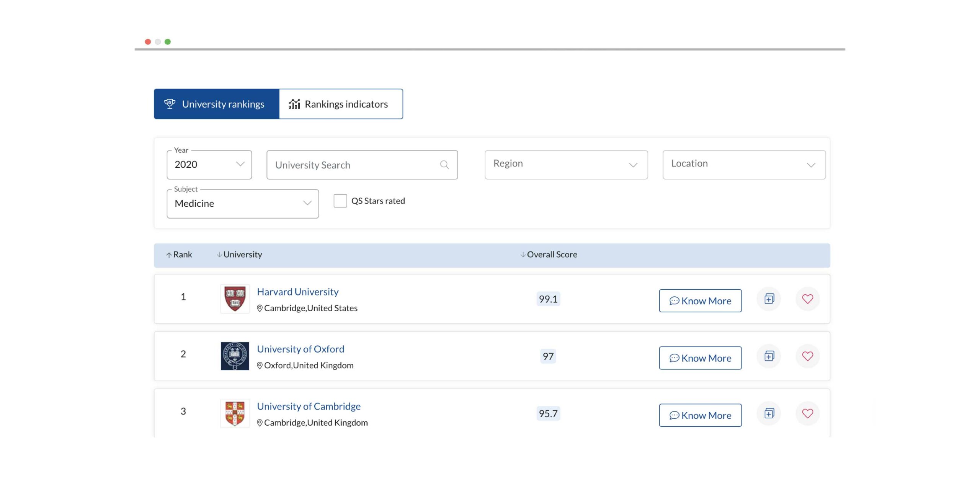Click the chart icon in Rankings indicators tab
Screen dimensions: 980x490
(294, 104)
